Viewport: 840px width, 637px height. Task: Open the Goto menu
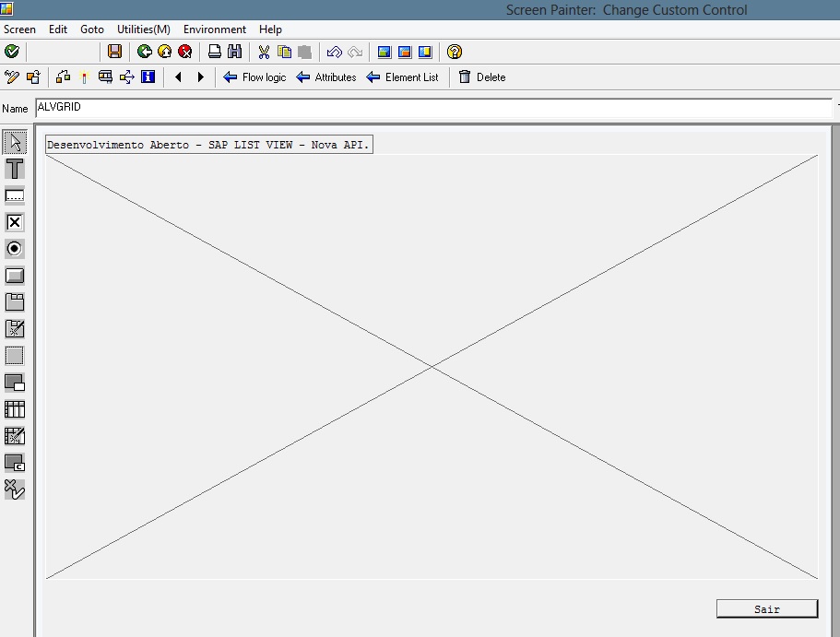coord(92,29)
